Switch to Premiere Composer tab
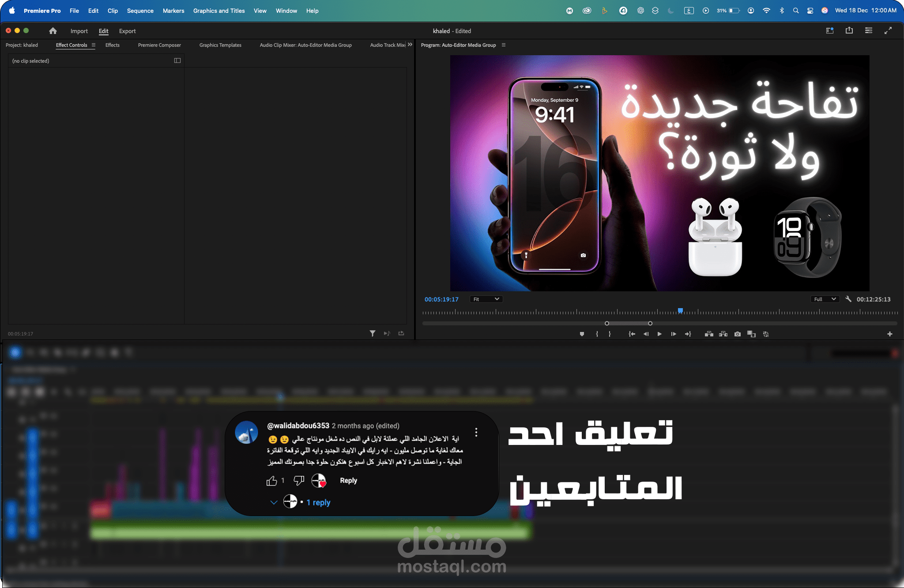Screen dimensions: 904x588 click(159, 45)
